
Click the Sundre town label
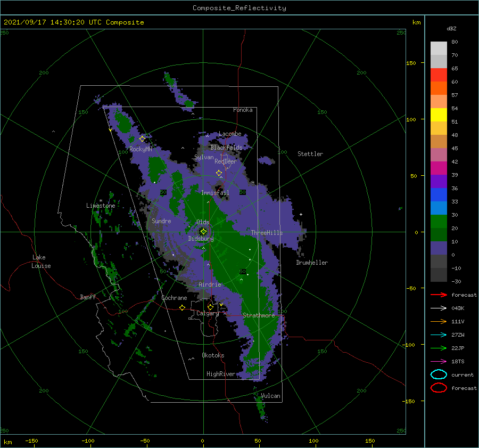pos(161,221)
